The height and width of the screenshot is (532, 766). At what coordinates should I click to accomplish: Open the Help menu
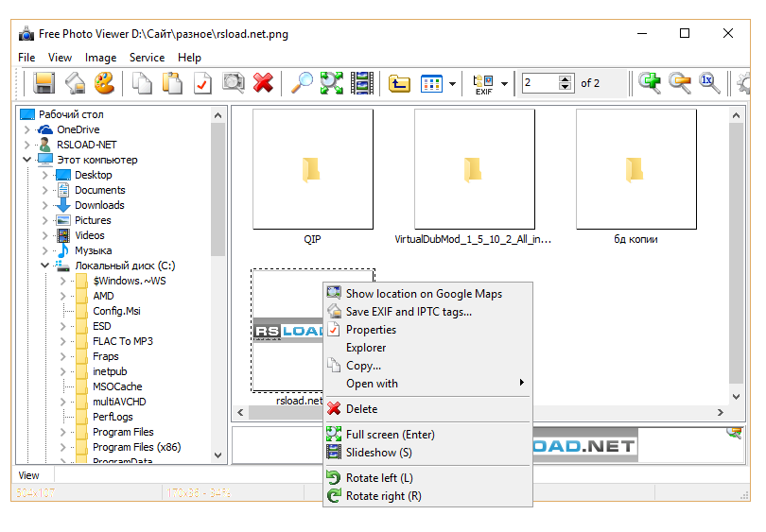tap(189, 58)
